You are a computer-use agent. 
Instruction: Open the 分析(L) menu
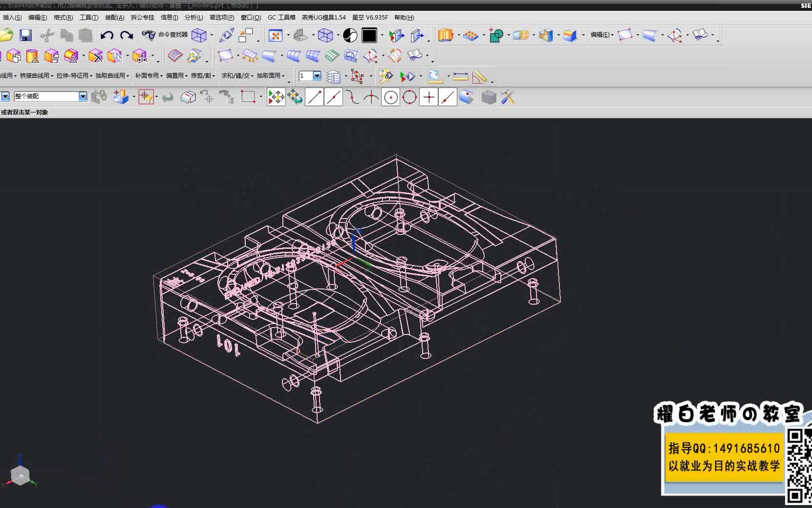click(194, 18)
